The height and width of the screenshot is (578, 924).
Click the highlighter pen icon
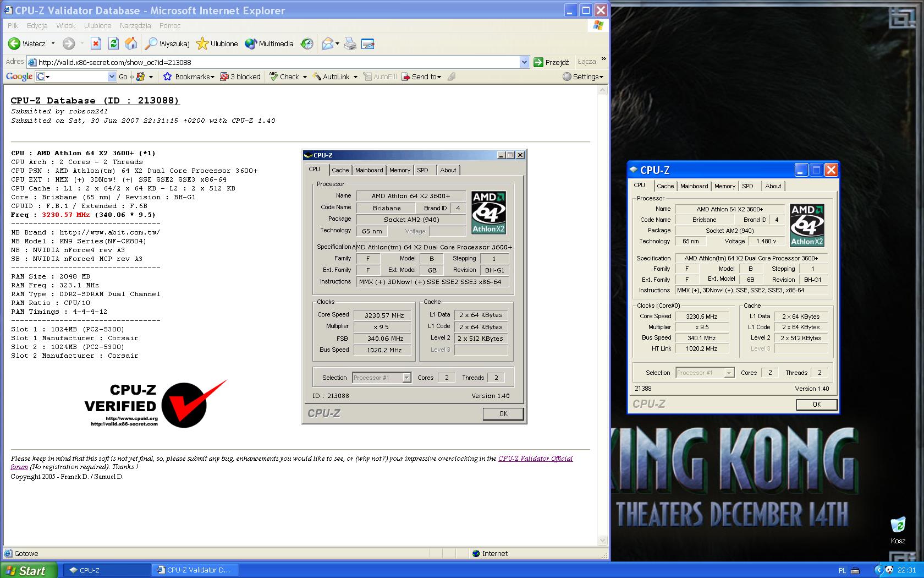click(452, 77)
